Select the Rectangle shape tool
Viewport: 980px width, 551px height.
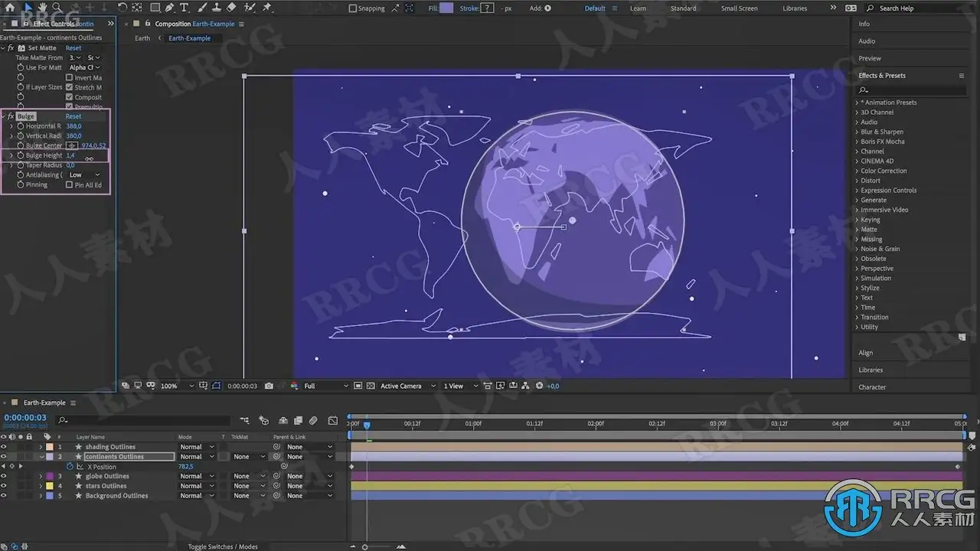[155, 8]
